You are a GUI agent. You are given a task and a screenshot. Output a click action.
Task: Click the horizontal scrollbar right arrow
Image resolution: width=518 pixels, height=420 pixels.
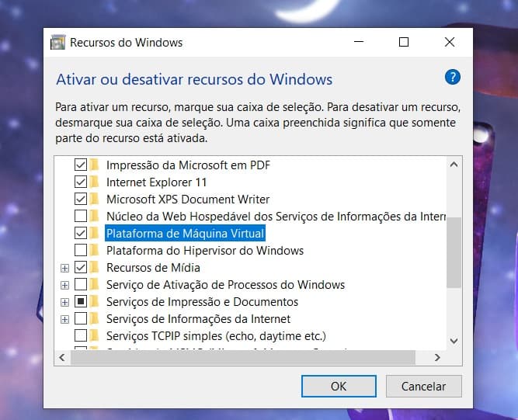click(437, 357)
